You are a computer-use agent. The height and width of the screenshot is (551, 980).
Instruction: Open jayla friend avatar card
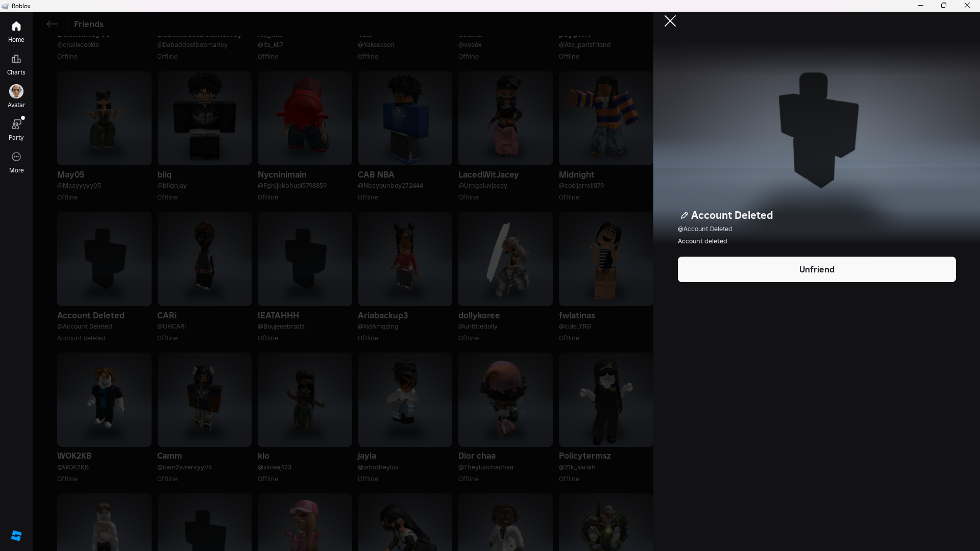pyautogui.click(x=405, y=399)
